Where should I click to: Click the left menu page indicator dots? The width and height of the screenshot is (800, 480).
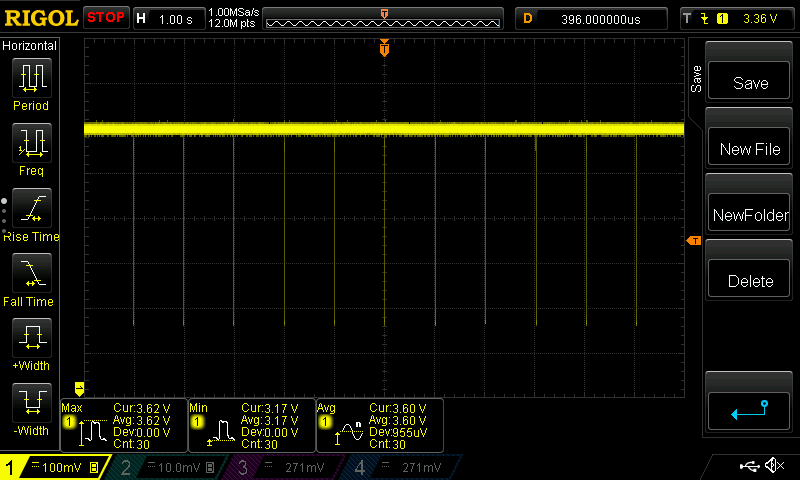click(4, 216)
